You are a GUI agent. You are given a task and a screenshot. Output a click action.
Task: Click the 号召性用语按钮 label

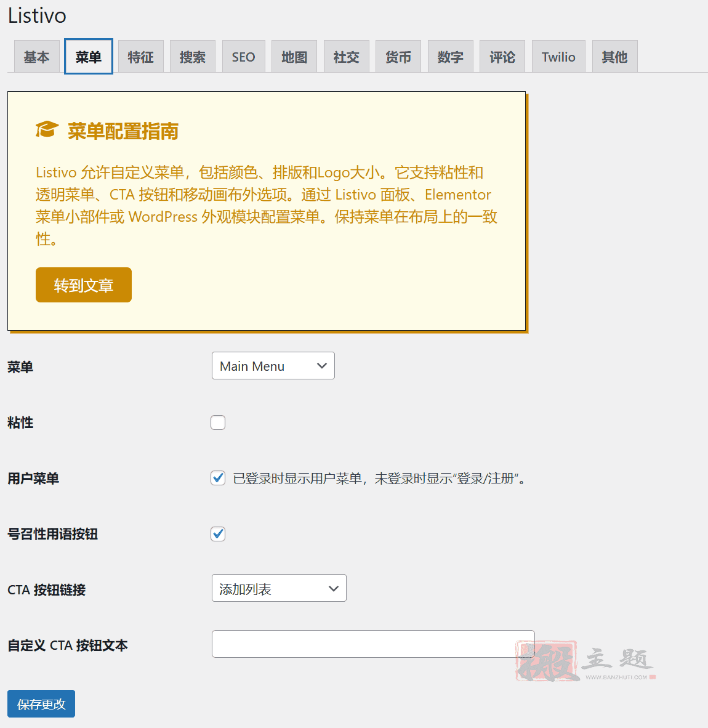point(53,534)
